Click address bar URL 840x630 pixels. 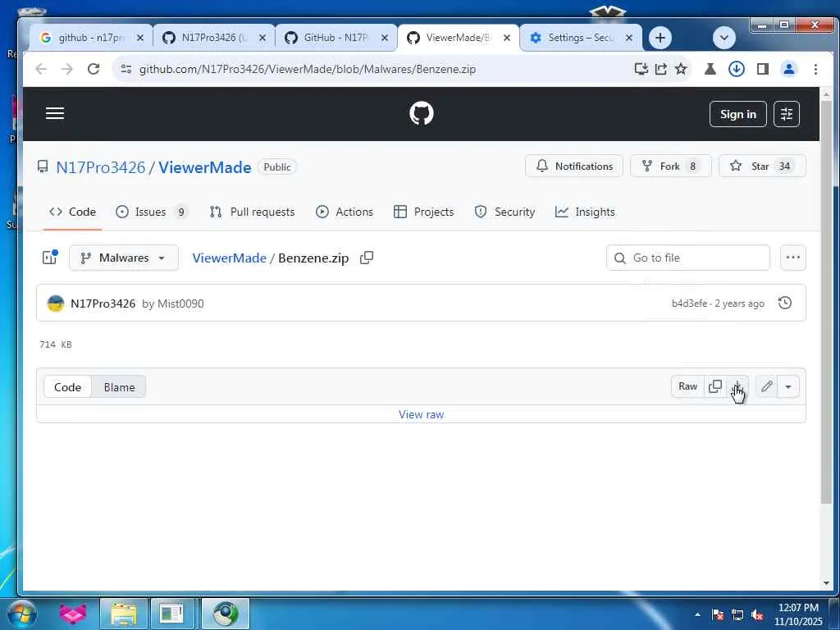coord(308,69)
